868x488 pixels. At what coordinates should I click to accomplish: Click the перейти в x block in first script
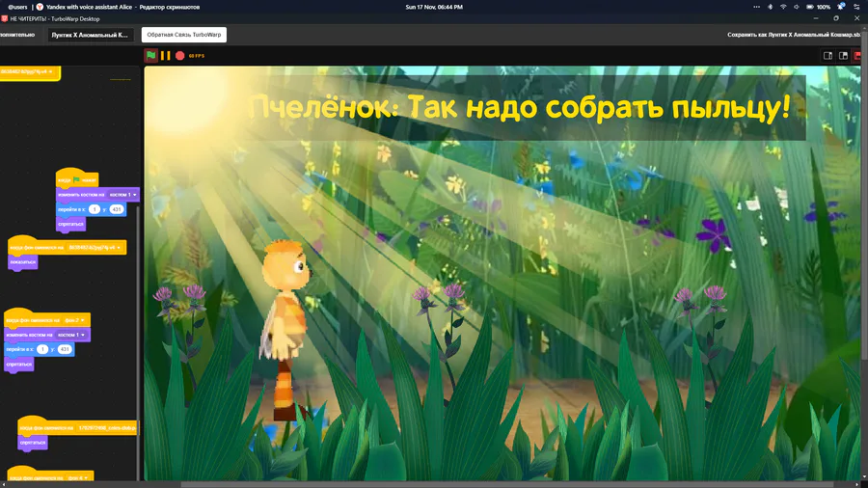(x=92, y=209)
